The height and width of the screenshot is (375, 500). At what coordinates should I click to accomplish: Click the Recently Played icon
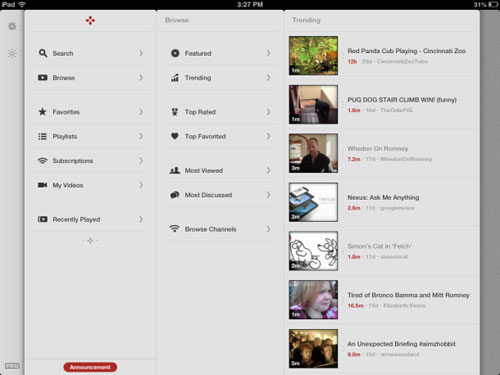pyautogui.click(x=42, y=219)
